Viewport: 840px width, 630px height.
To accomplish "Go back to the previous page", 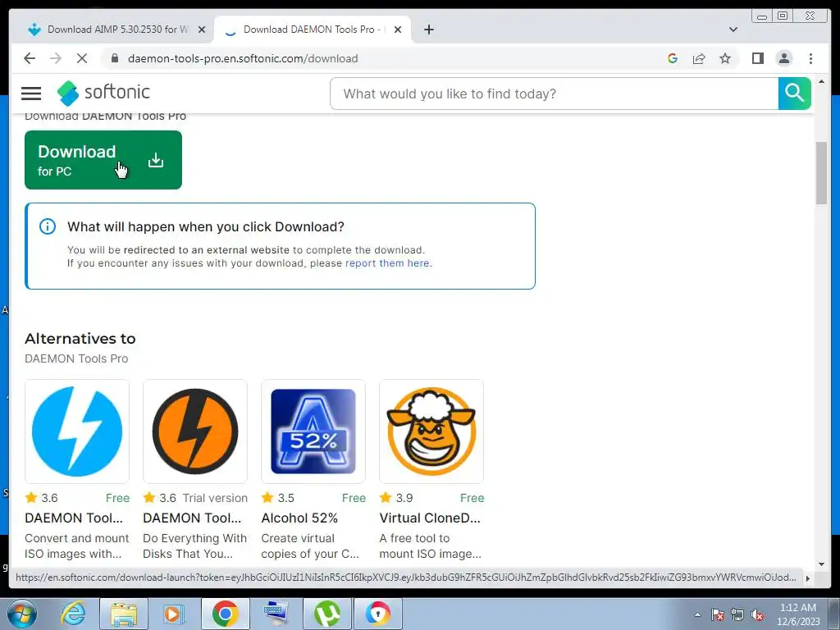I will (30, 58).
